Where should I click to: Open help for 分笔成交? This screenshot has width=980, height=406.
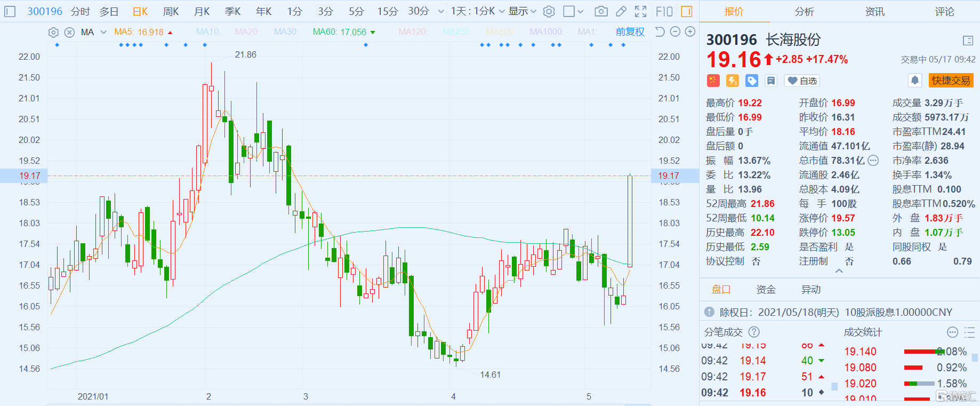click(754, 332)
